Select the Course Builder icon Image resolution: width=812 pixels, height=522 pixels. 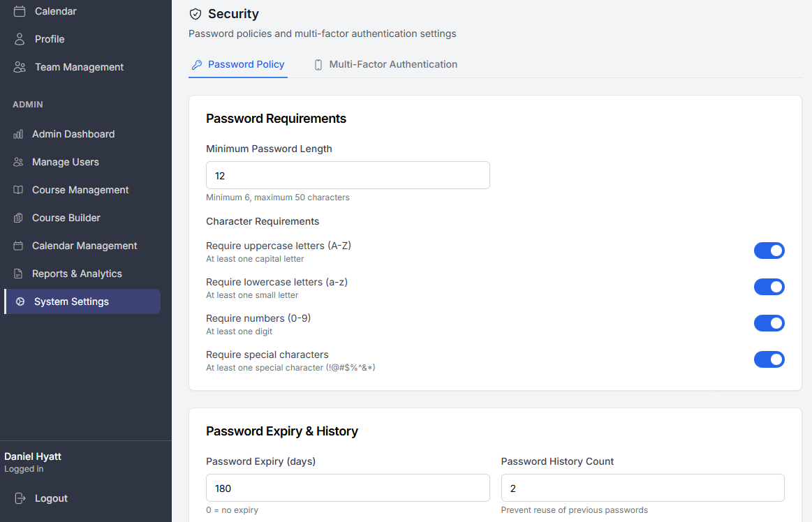(x=17, y=218)
